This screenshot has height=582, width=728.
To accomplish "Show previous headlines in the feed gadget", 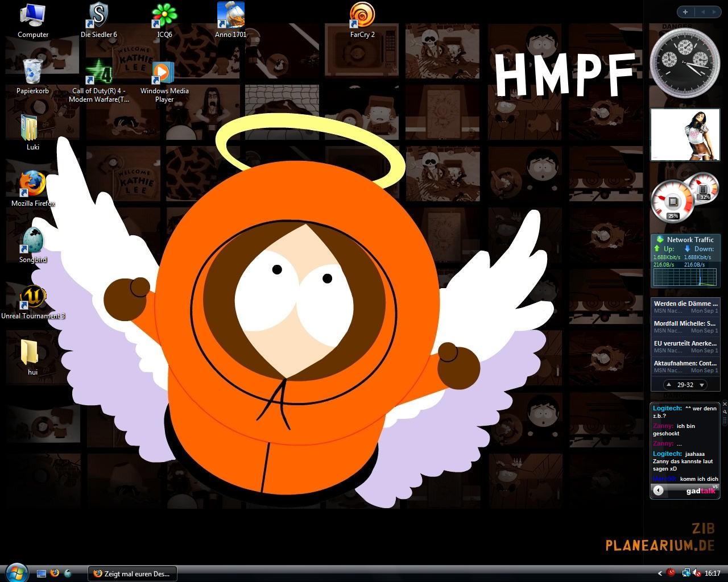I will (669, 385).
